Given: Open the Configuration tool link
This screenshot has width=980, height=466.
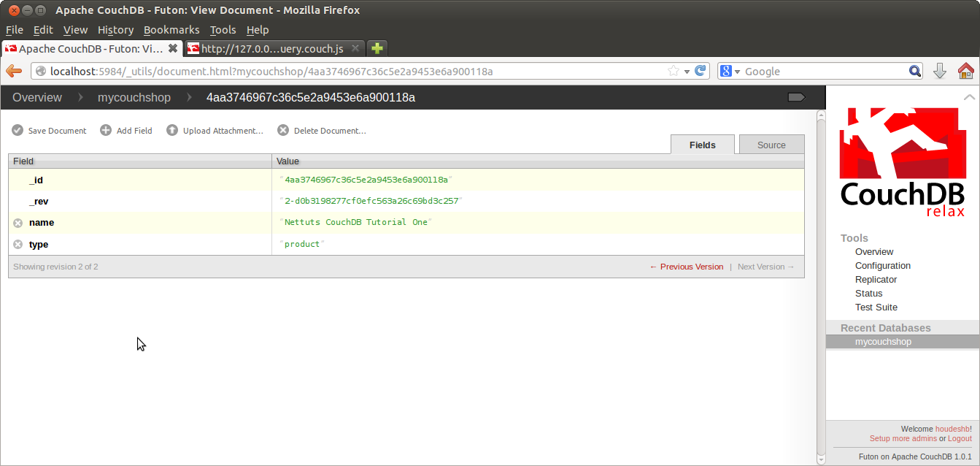Looking at the screenshot, I should pos(883,265).
